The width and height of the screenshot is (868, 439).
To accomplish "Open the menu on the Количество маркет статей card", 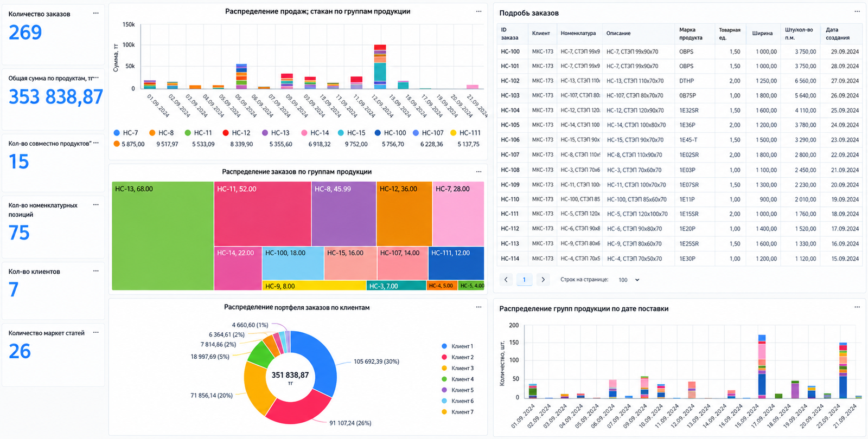I will pyautogui.click(x=96, y=332).
